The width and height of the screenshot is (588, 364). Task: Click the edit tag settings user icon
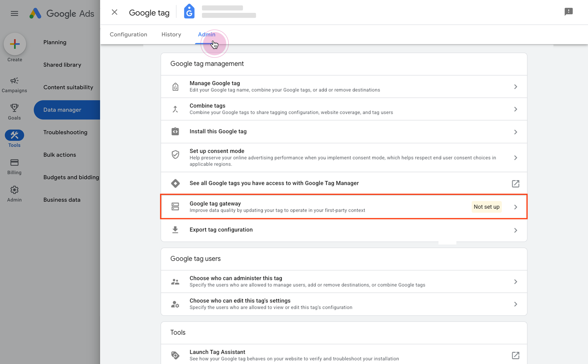pos(175,304)
